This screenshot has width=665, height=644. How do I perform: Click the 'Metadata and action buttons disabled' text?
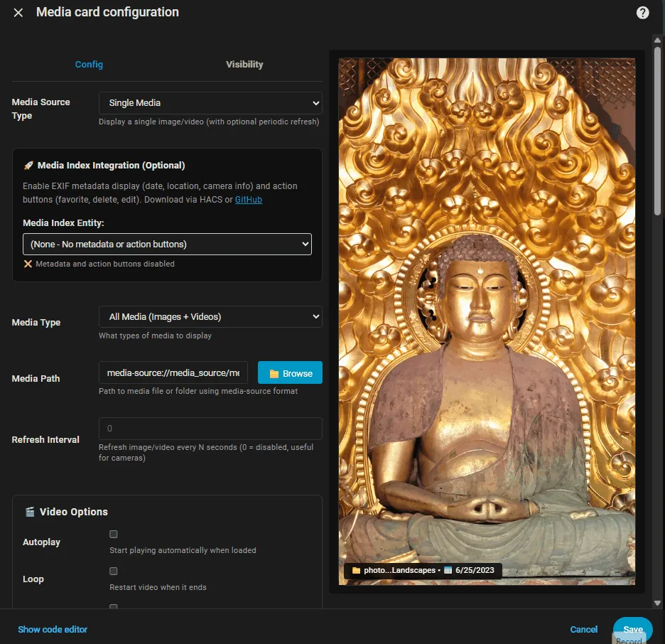point(104,264)
